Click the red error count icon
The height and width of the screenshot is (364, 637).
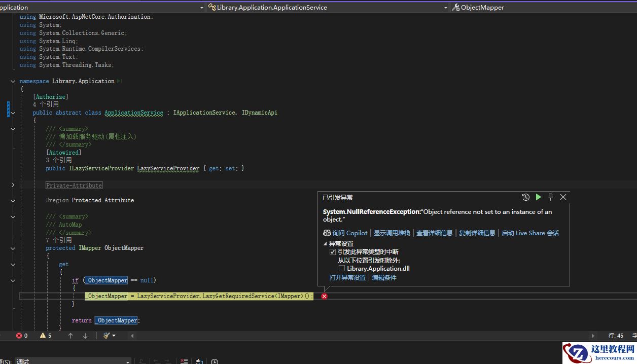click(x=19, y=336)
